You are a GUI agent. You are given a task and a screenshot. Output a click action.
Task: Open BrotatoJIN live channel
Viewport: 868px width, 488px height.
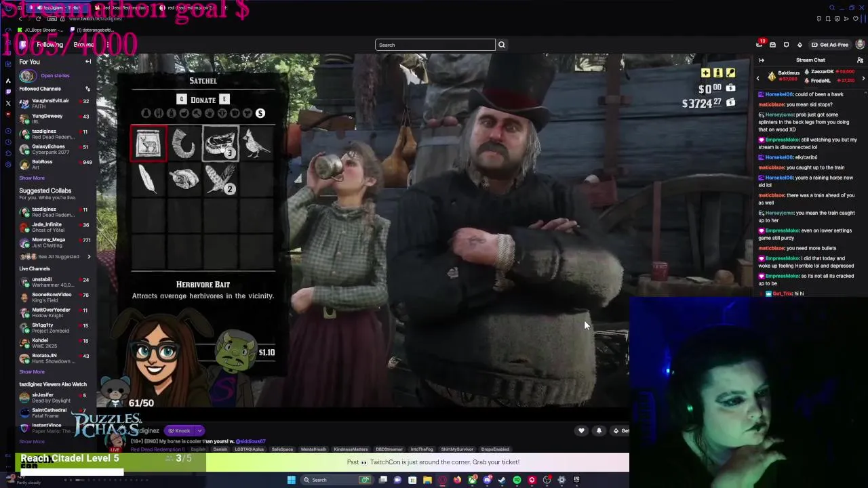(x=54, y=358)
